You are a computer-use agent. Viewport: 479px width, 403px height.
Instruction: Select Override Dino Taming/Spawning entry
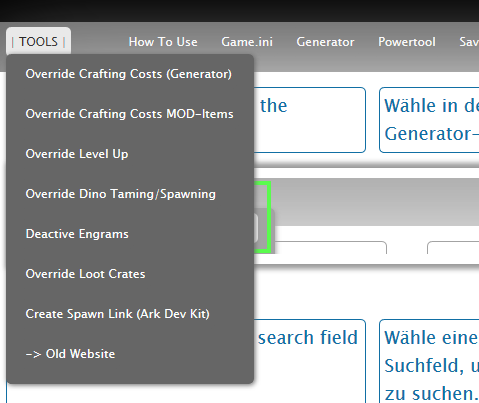[x=121, y=194]
